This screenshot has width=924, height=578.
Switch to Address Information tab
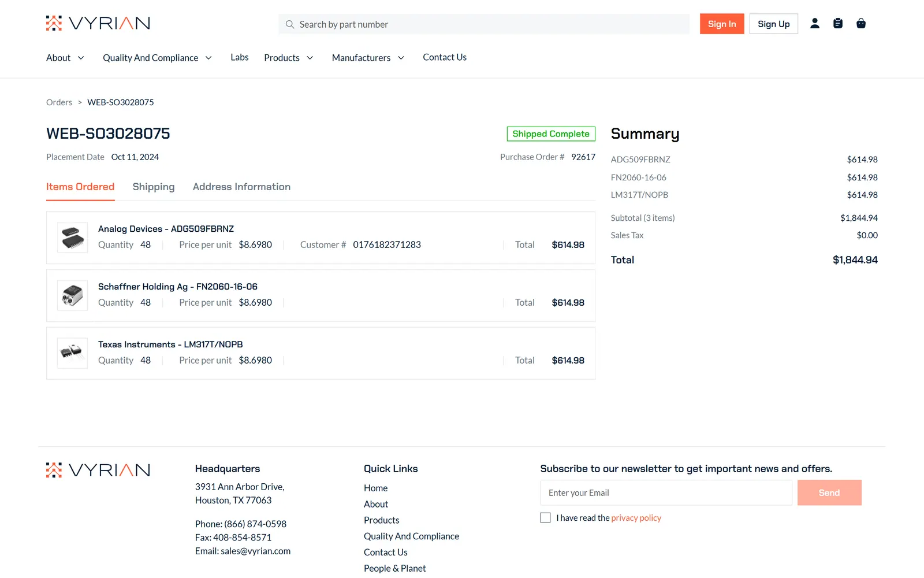[x=241, y=187]
